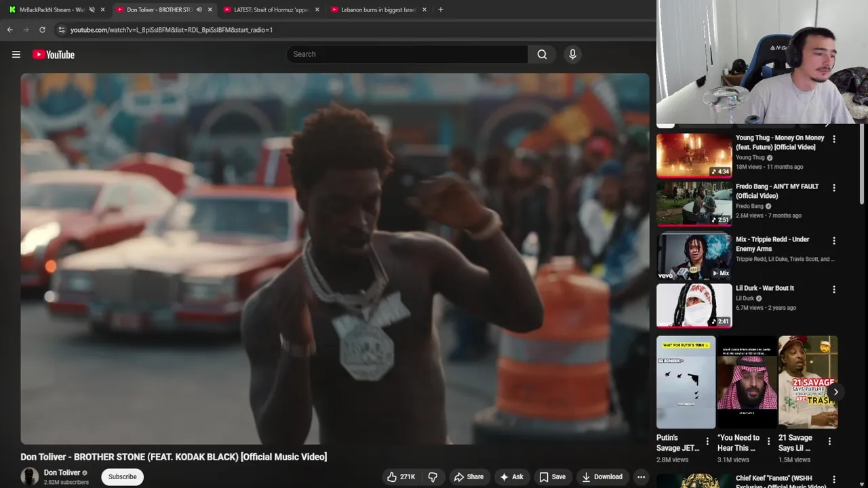
Task: Click the Fredo Bang channel name
Action: 749,206
